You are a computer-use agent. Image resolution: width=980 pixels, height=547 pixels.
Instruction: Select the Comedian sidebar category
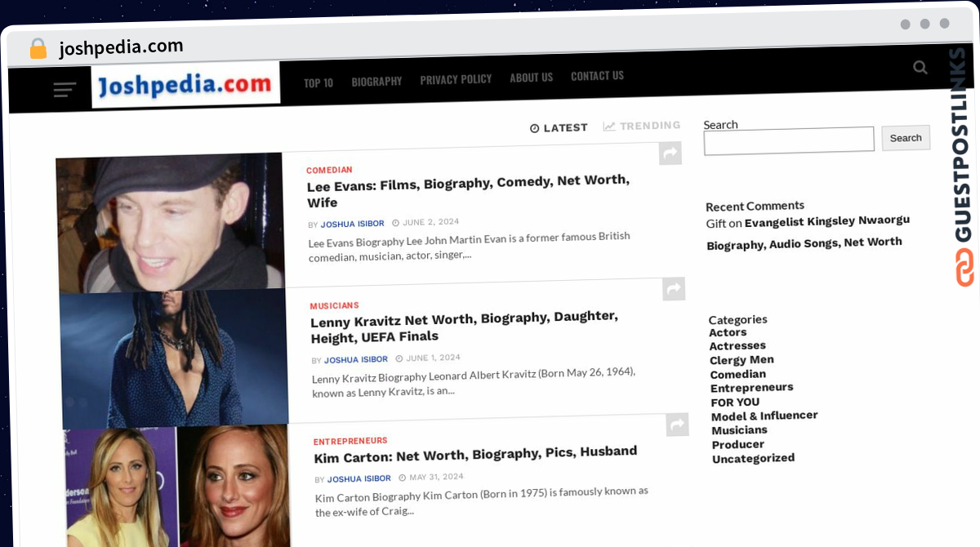737,374
